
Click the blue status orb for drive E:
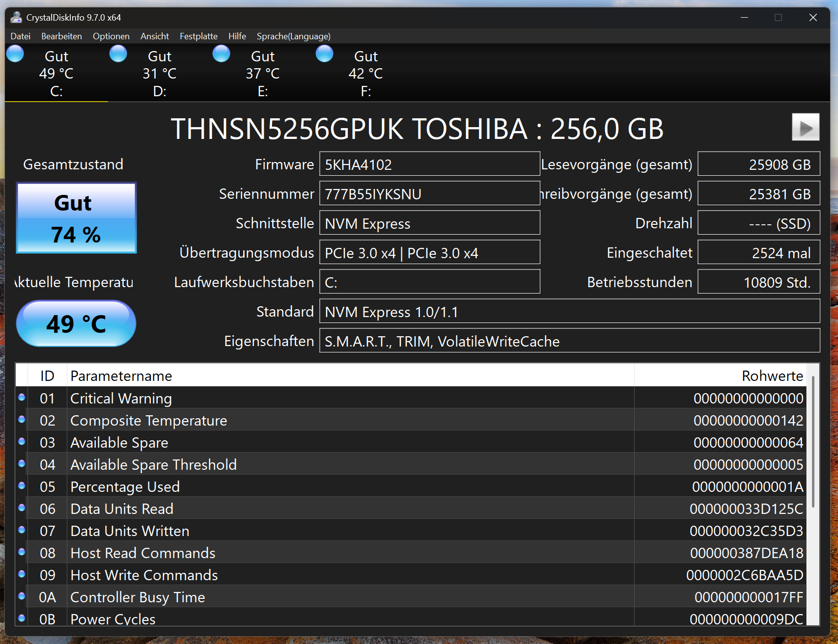[x=222, y=54]
